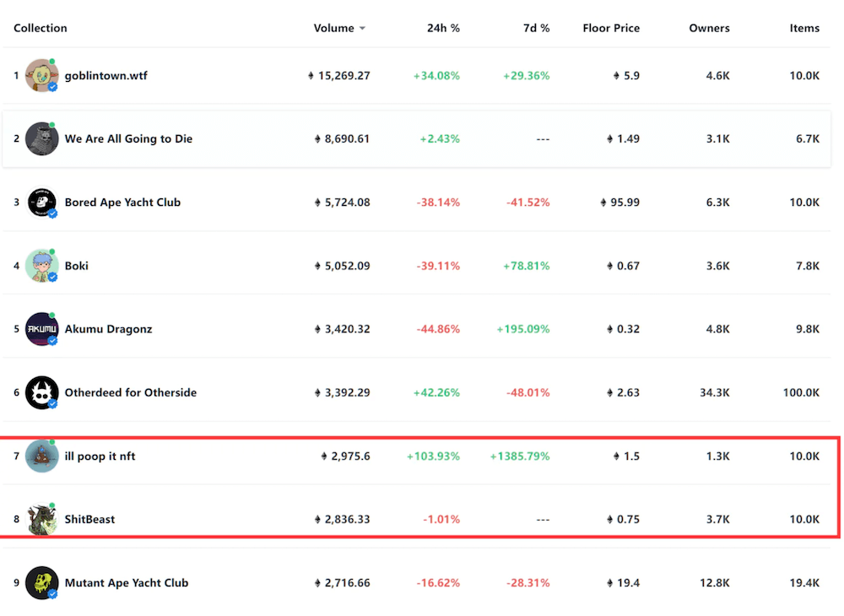Viewport: 844px width, 616px height.
Task: Sort by Owners column header
Action: (710, 28)
